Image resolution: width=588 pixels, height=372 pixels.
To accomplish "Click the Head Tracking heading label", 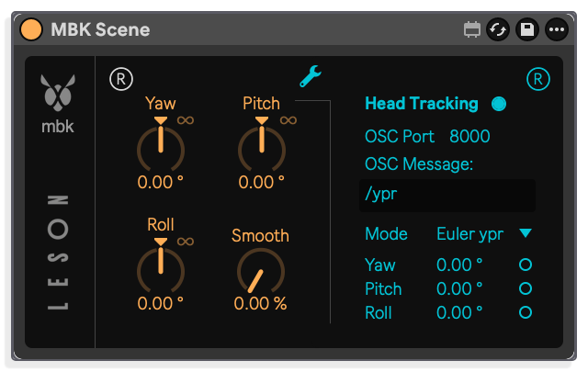I will click(x=422, y=104).
